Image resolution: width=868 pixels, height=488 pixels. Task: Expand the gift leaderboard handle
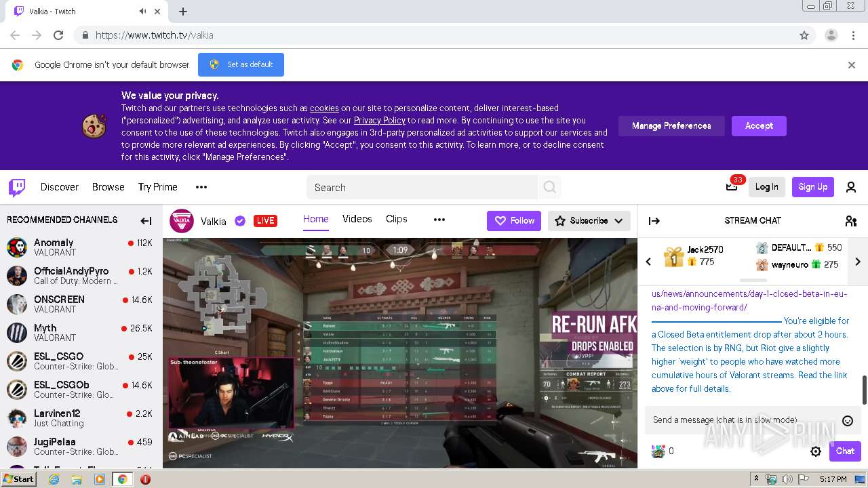click(753, 280)
